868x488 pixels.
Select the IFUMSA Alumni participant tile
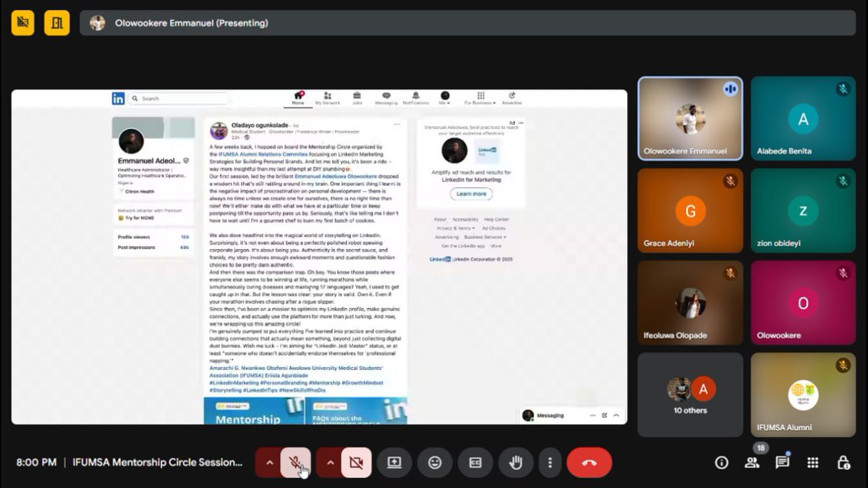(804, 395)
